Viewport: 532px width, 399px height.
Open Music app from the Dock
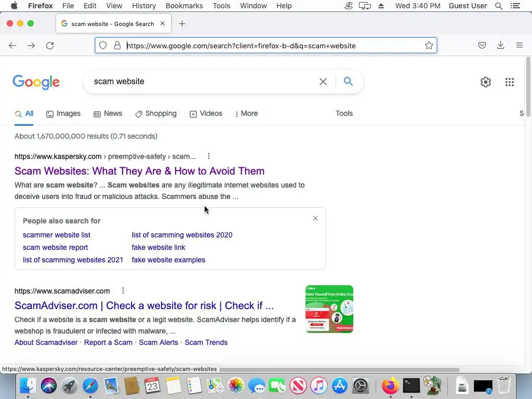pyautogui.click(x=318, y=386)
